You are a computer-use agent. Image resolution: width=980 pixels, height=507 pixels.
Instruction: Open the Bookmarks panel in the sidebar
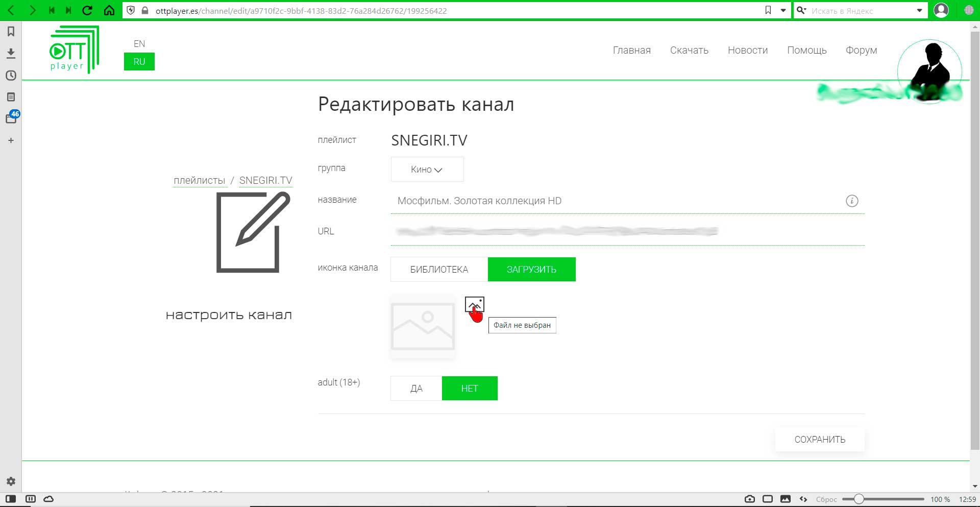tap(11, 32)
